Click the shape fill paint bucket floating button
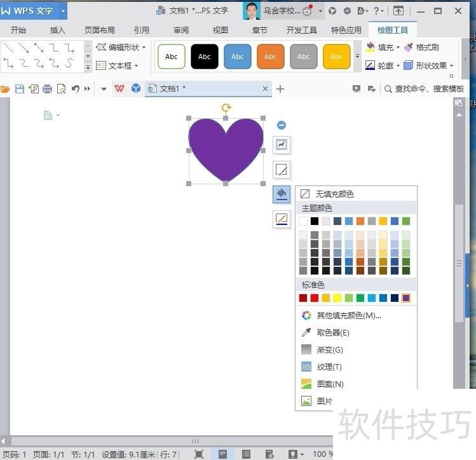 point(282,194)
